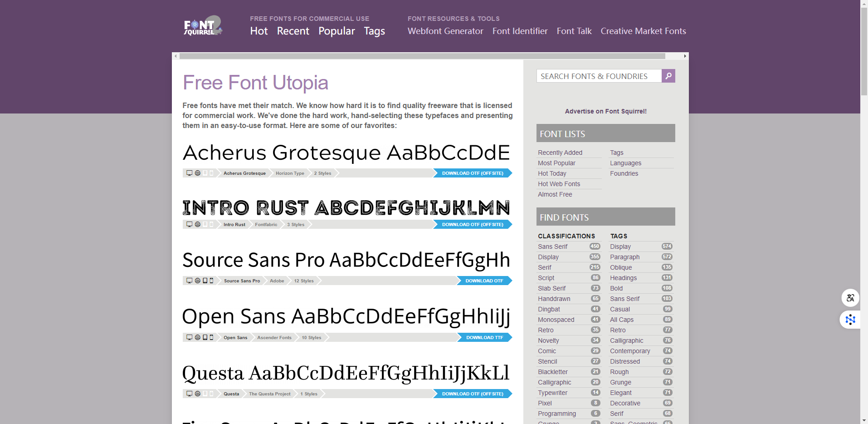Click the Intro Rust sample preview
Viewport: 868px width, 424px height.
click(346, 207)
